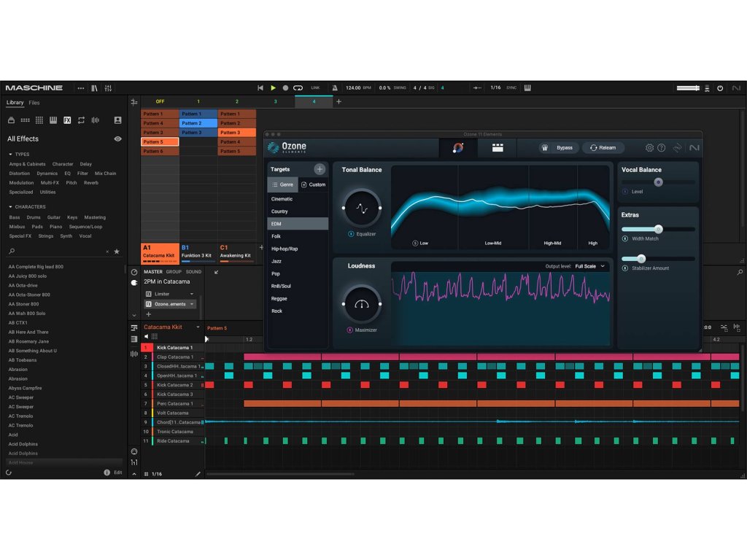Select the FX icon in the browser
The height and width of the screenshot is (560, 747).
click(67, 120)
